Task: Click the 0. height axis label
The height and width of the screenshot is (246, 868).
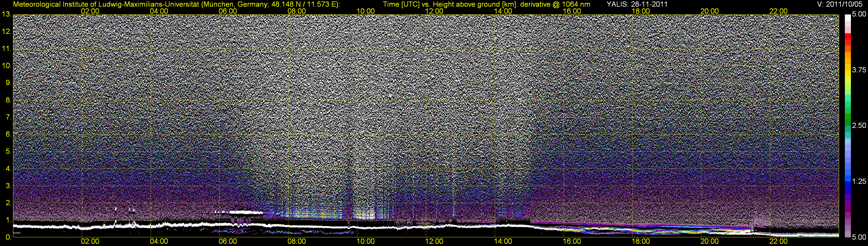Action: [8, 237]
